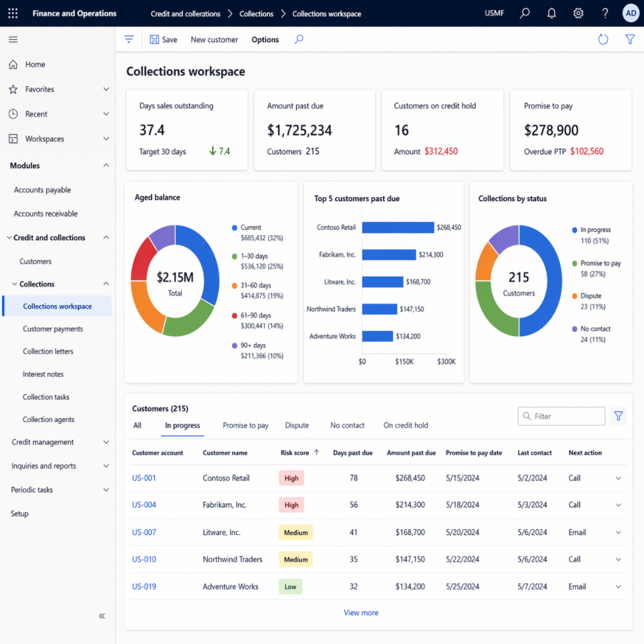Expand the Workspaces section chevron
The image size is (644, 644).
click(x=106, y=139)
